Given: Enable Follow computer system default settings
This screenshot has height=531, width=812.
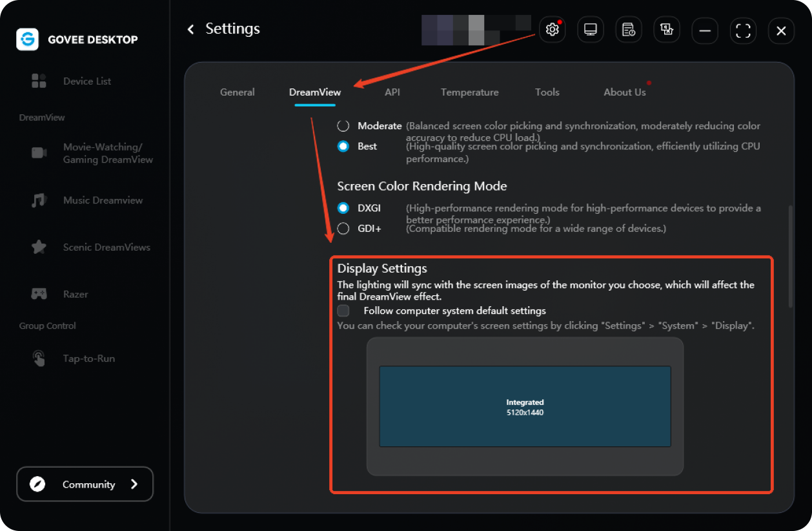Looking at the screenshot, I should (343, 311).
